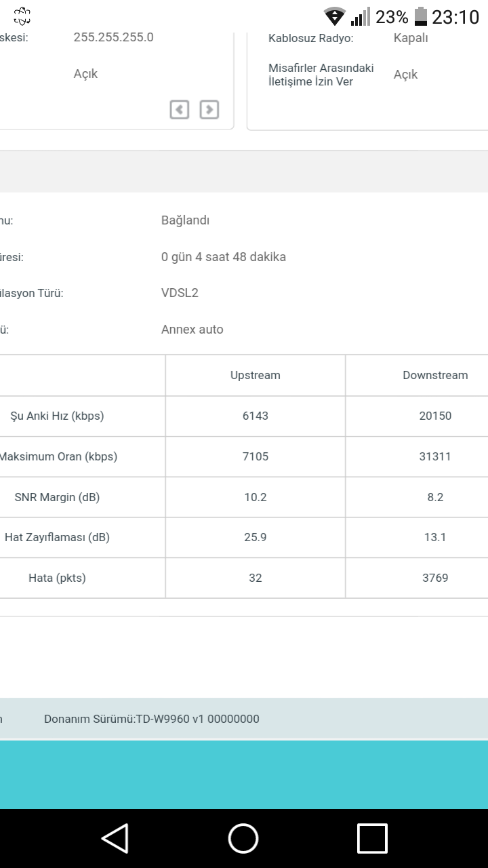Tap the notification icon at top left

[x=22, y=16]
